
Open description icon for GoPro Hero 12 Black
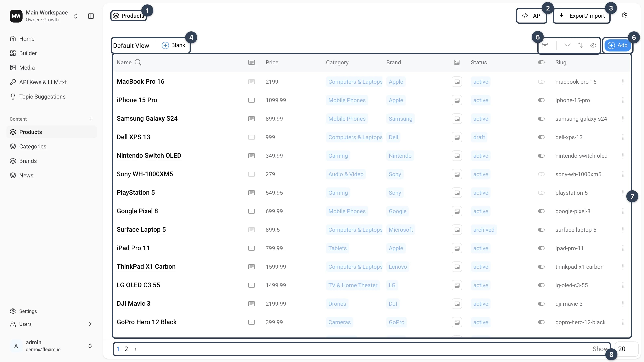pos(252,322)
